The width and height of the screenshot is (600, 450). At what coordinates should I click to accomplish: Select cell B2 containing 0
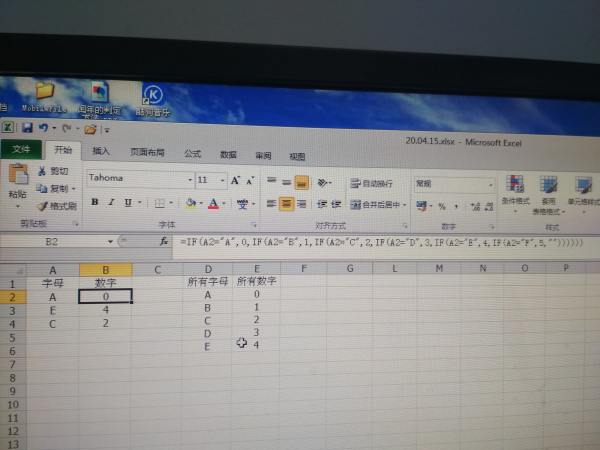click(x=106, y=296)
